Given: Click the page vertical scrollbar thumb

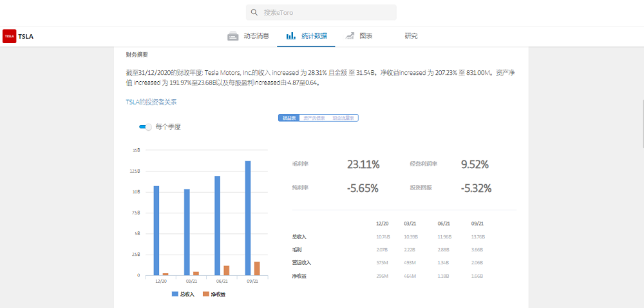Looking at the screenshot, I should click(x=642, y=123).
